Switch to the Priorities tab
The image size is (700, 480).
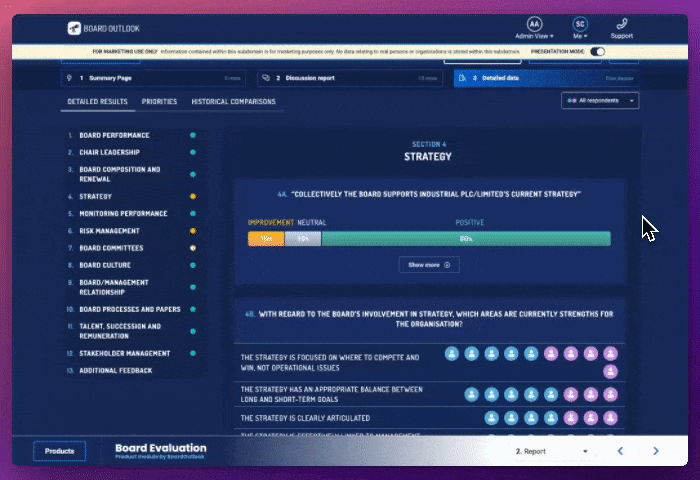pyautogui.click(x=159, y=102)
